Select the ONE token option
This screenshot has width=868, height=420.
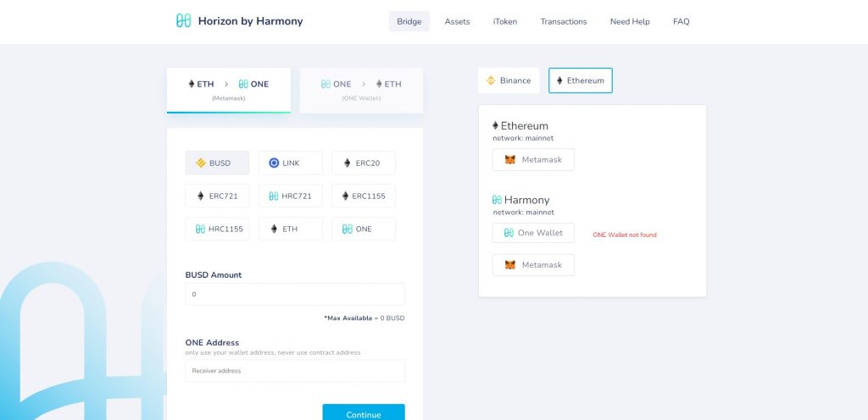click(363, 229)
